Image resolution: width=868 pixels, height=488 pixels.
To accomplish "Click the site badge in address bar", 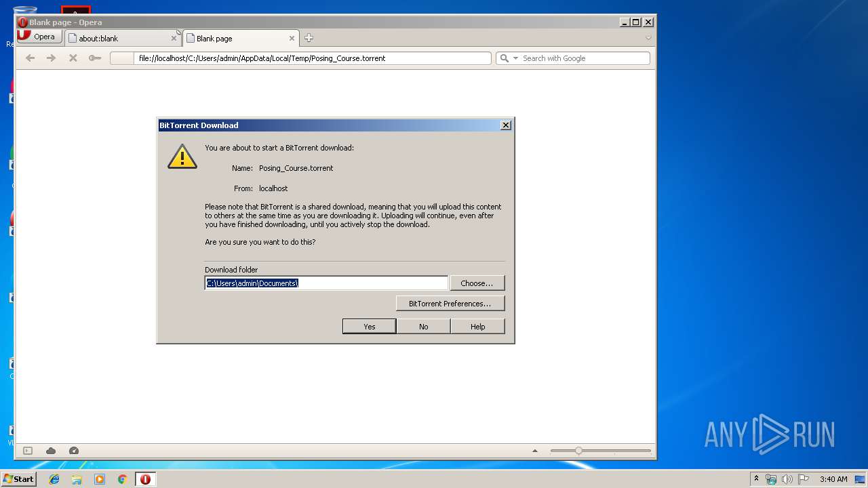I will tap(123, 58).
